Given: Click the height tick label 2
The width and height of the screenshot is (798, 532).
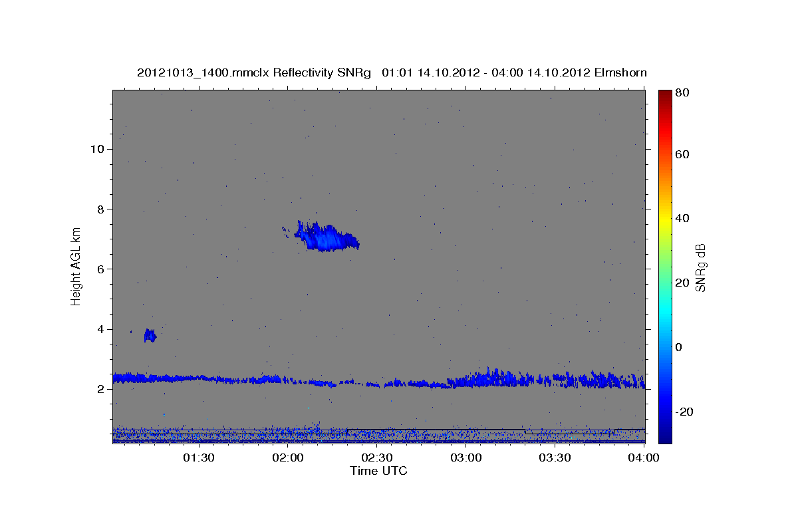Looking at the screenshot, I should pos(101,389).
